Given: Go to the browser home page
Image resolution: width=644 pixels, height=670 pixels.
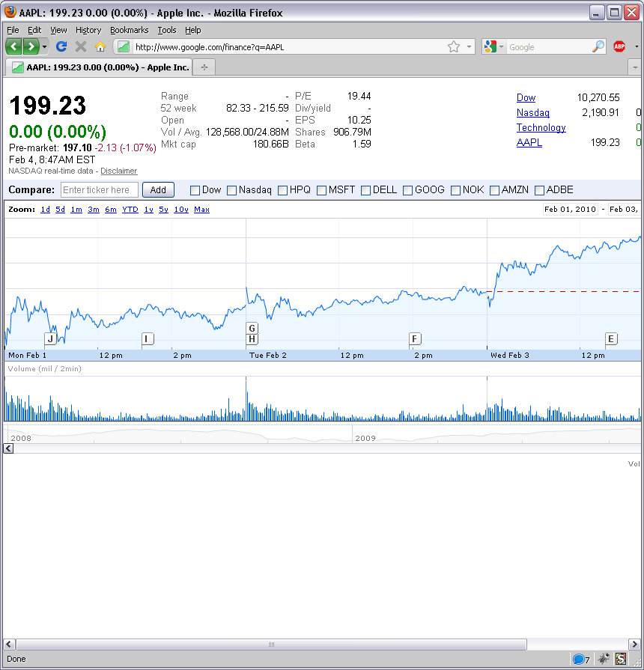Looking at the screenshot, I should click(100, 46).
